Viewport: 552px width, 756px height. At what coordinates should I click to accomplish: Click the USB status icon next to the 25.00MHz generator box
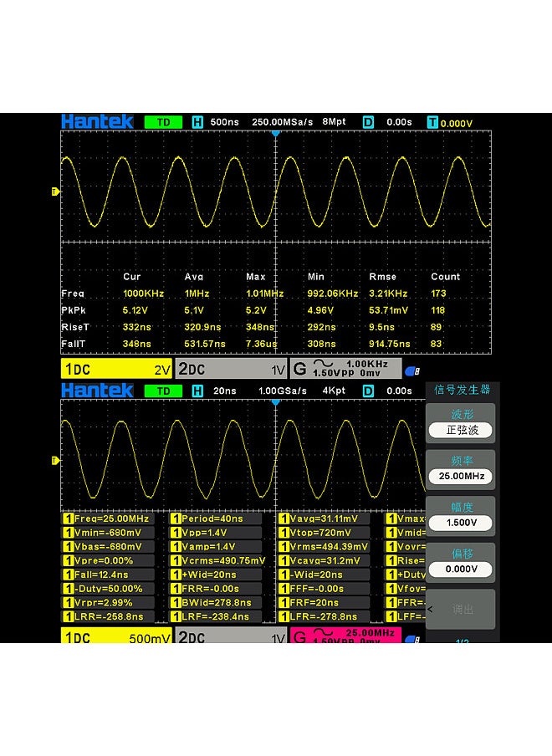click(412, 639)
